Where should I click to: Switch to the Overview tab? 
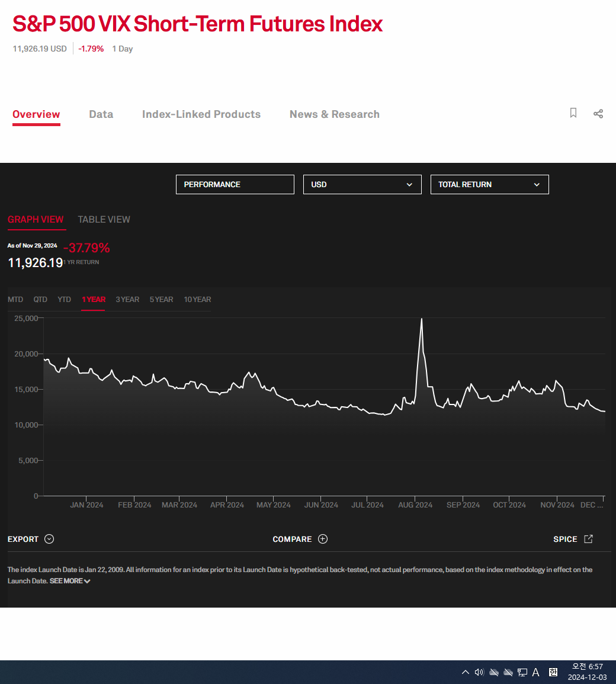tap(36, 114)
